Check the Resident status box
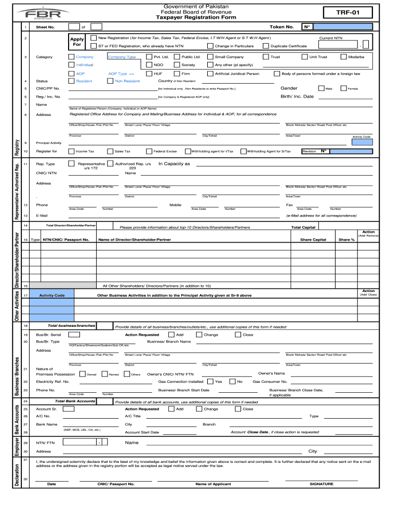The width and height of the screenshot is (400, 532). click(x=72, y=81)
